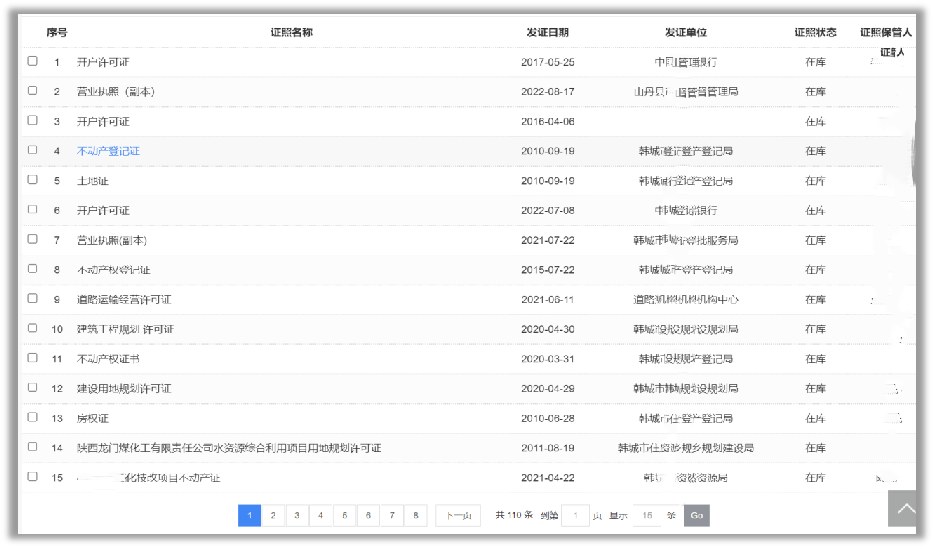Click the scroll-to-top arrow icon
The width and height of the screenshot is (934, 549).
click(906, 508)
